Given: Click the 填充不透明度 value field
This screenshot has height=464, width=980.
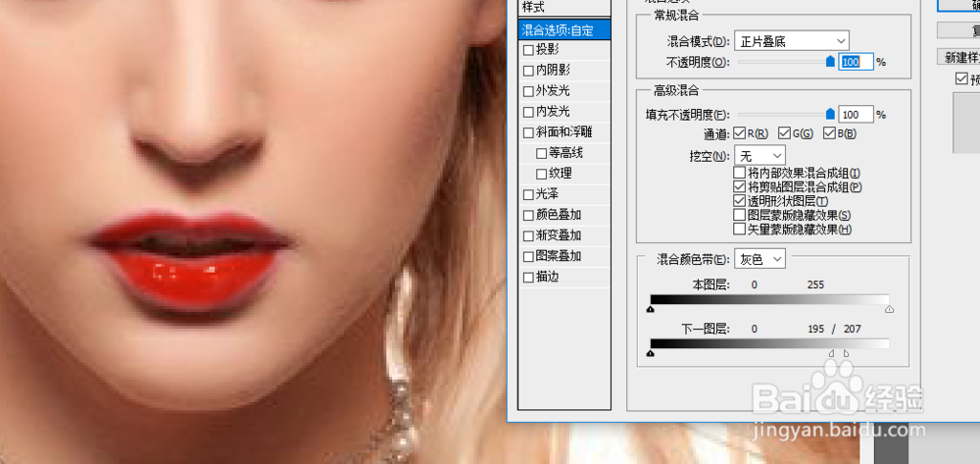Looking at the screenshot, I should (x=856, y=115).
